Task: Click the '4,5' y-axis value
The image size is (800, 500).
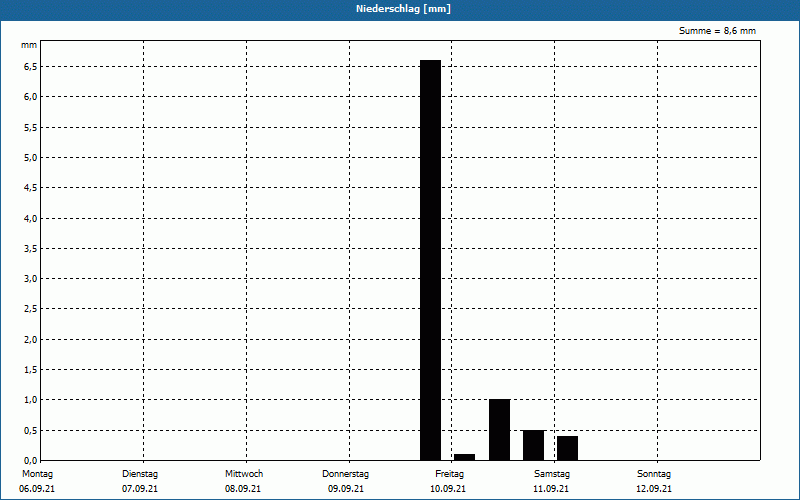Action: click(x=30, y=188)
